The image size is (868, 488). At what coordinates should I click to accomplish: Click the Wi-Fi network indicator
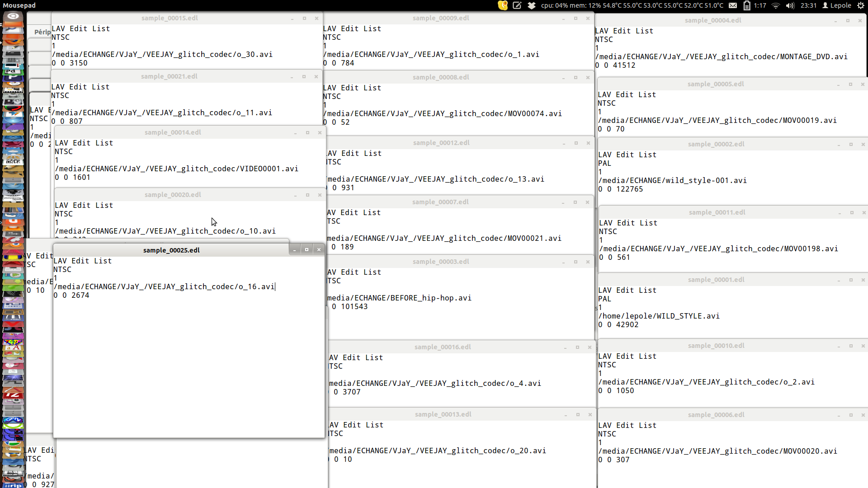pos(776,5)
